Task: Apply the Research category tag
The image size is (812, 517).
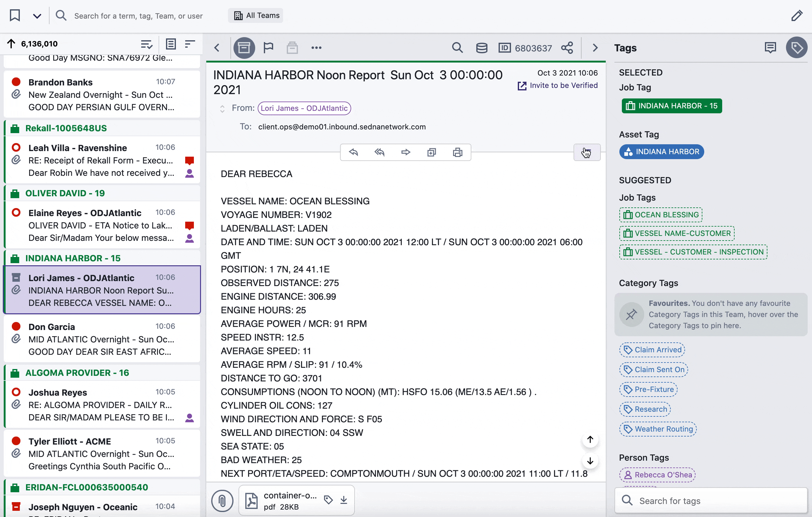Action: [x=645, y=409]
